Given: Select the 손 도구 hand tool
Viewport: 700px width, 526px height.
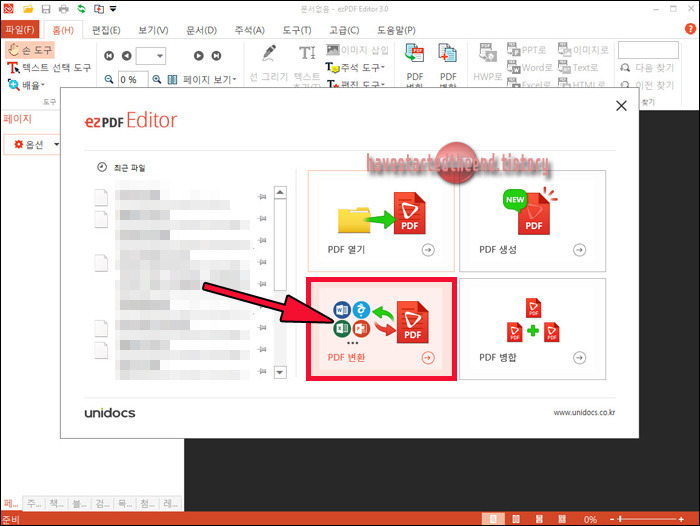Looking at the screenshot, I should (x=30, y=50).
